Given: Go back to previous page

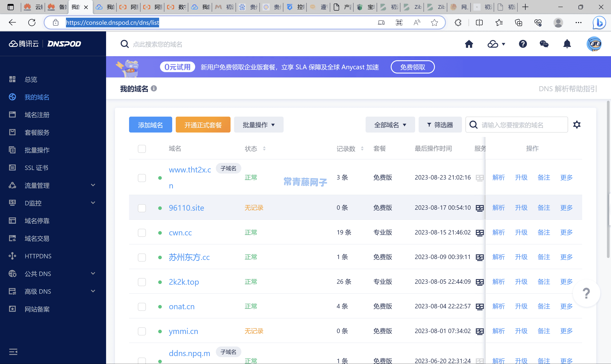Looking at the screenshot, I should 12,23.
